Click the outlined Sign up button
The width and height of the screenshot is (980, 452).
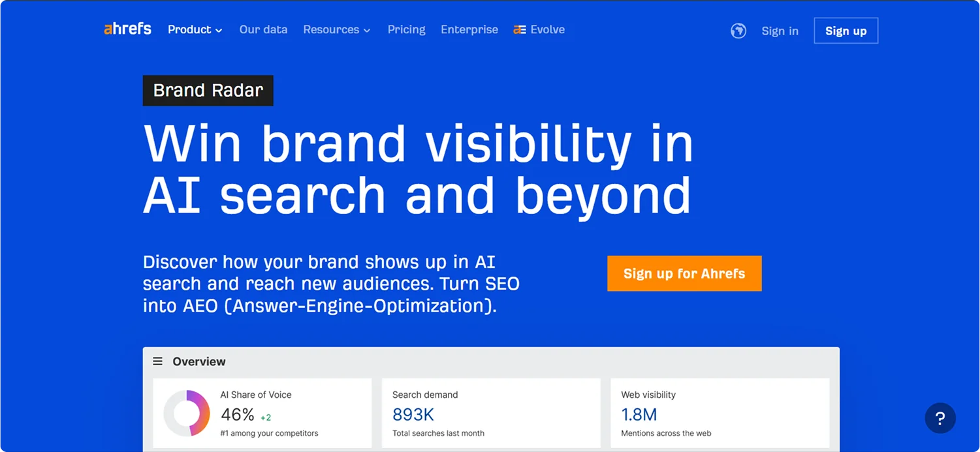tap(846, 31)
